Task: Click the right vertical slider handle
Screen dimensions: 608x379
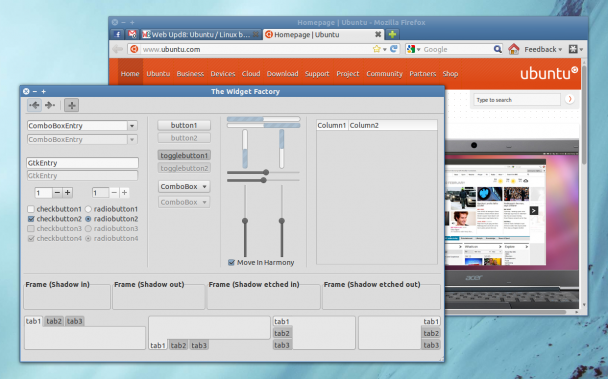Action: pos(282,221)
